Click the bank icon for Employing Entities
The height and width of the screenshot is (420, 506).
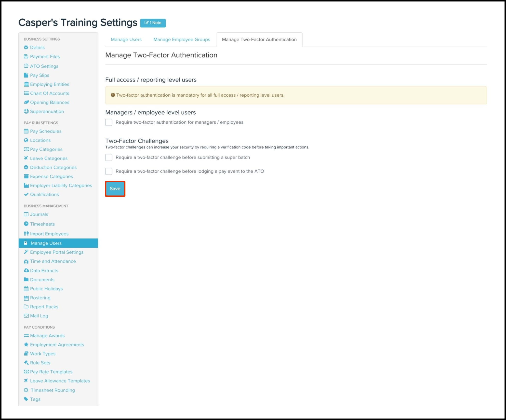(26, 84)
